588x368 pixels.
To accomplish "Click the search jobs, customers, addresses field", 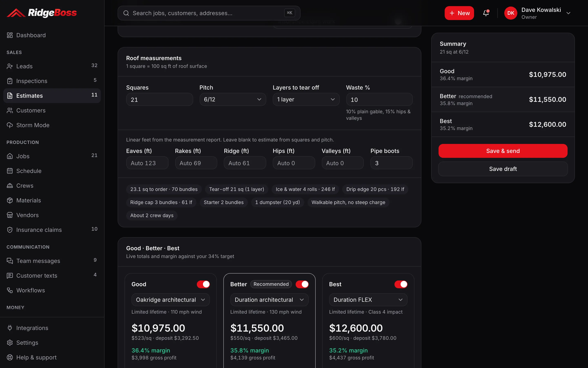I will [209, 13].
